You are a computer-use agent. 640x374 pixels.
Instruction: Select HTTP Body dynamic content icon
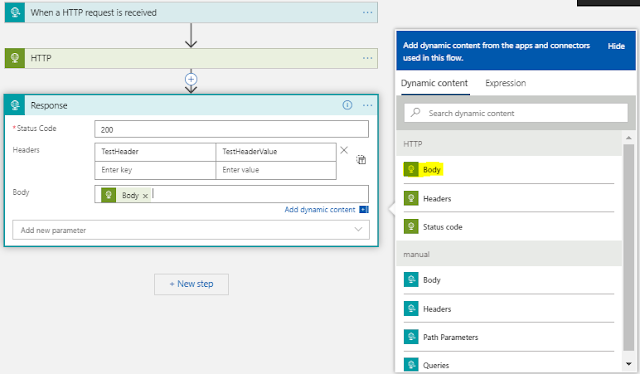(x=411, y=169)
